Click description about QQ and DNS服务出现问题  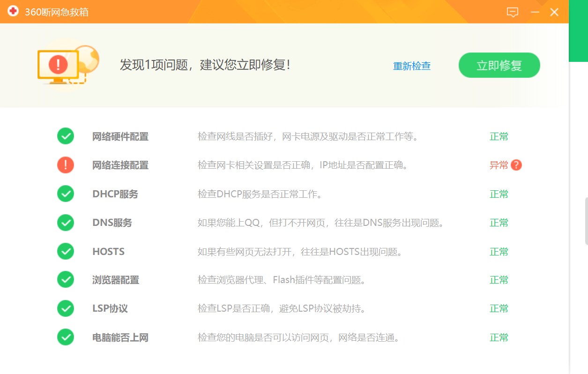(320, 223)
